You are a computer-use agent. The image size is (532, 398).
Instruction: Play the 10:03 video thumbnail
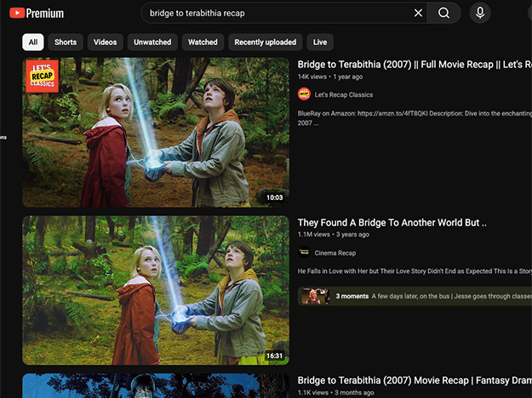click(x=156, y=133)
